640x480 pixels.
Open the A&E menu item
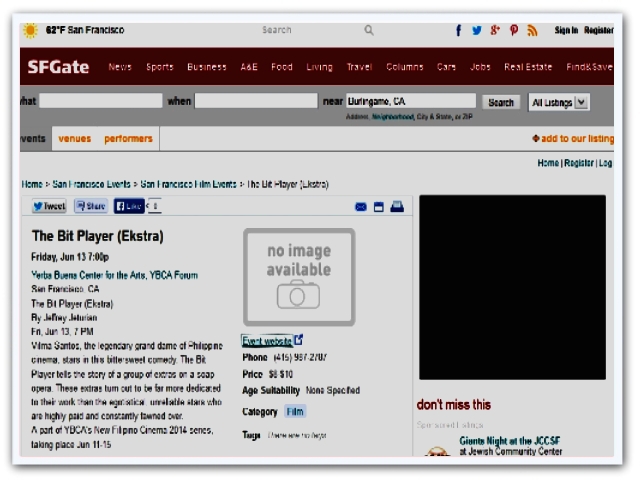tap(249, 67)
